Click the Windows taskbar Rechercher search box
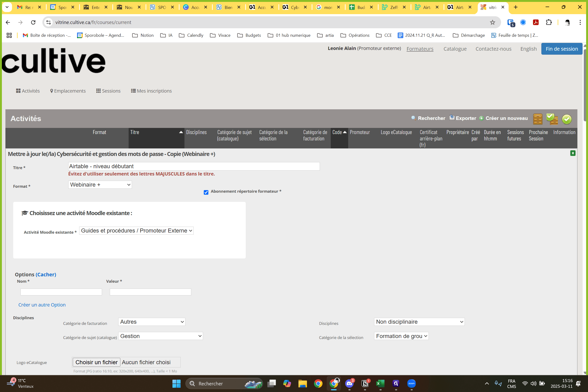The width and height of the screenshot is (588, 392). pyautogui.click(x=224, y=383)
